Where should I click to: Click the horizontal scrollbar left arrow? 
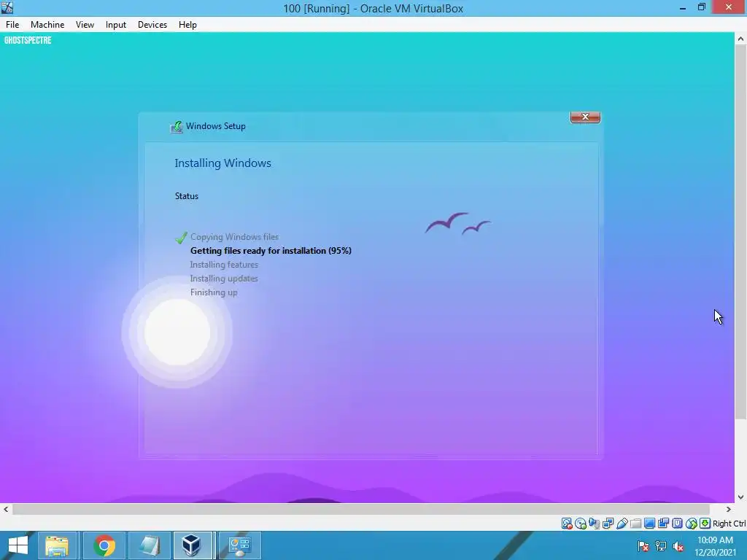tap(6, 509)
